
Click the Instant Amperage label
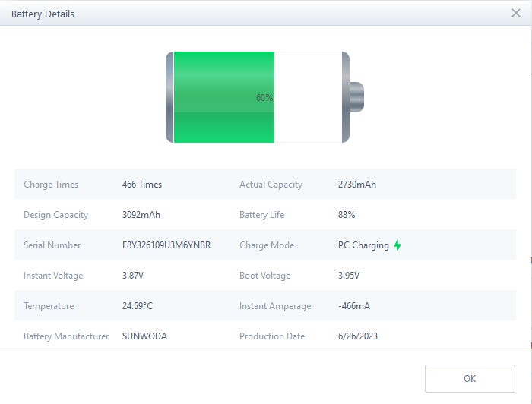coord(275,306)
